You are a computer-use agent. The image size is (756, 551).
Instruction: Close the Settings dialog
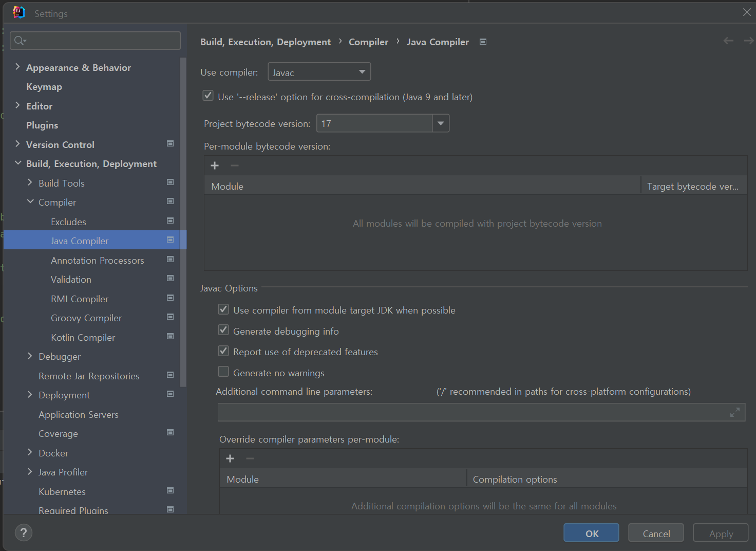(x=747, y=12)
